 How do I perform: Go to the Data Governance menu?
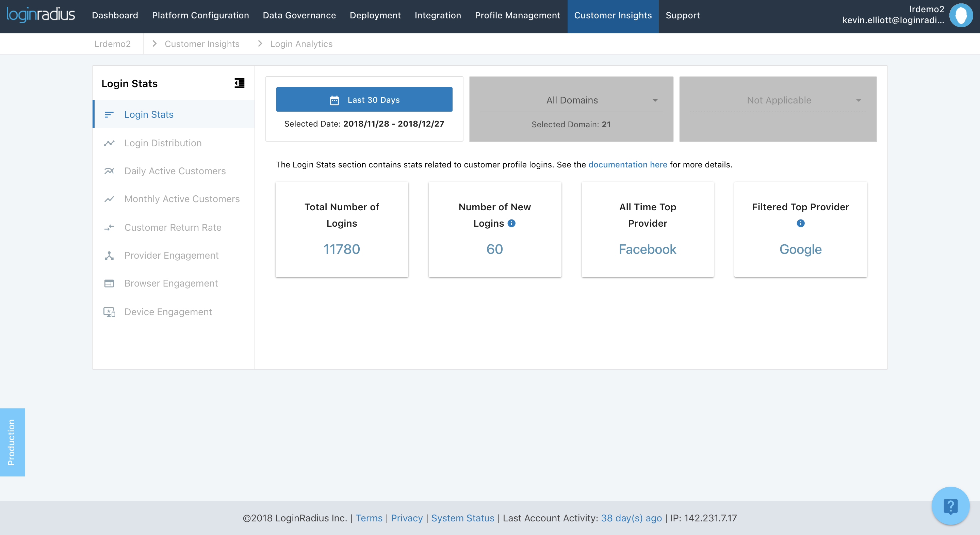[x=299, y=15]
